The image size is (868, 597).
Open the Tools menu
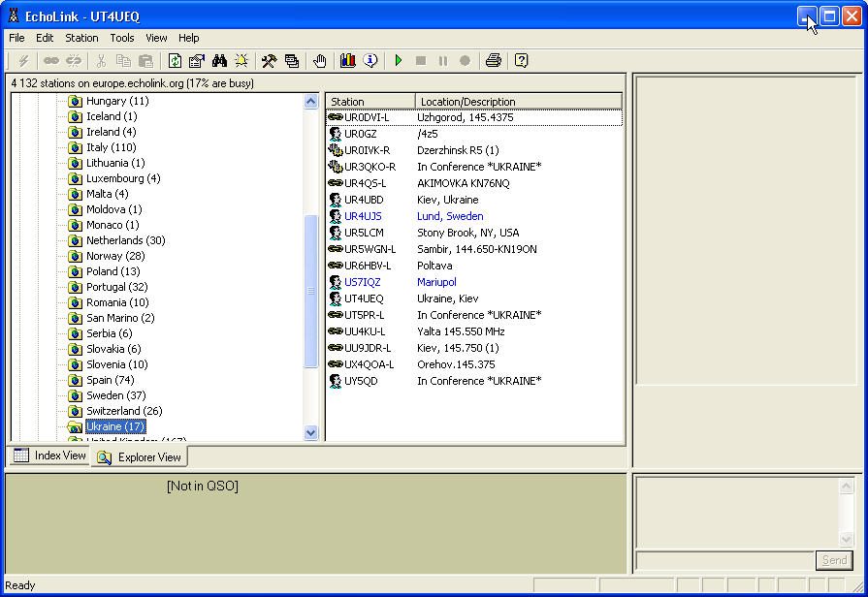(x=122, y=38)
